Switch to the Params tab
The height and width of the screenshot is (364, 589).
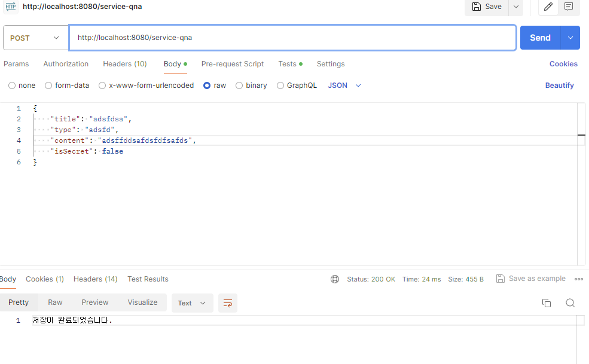click(16, 64)
